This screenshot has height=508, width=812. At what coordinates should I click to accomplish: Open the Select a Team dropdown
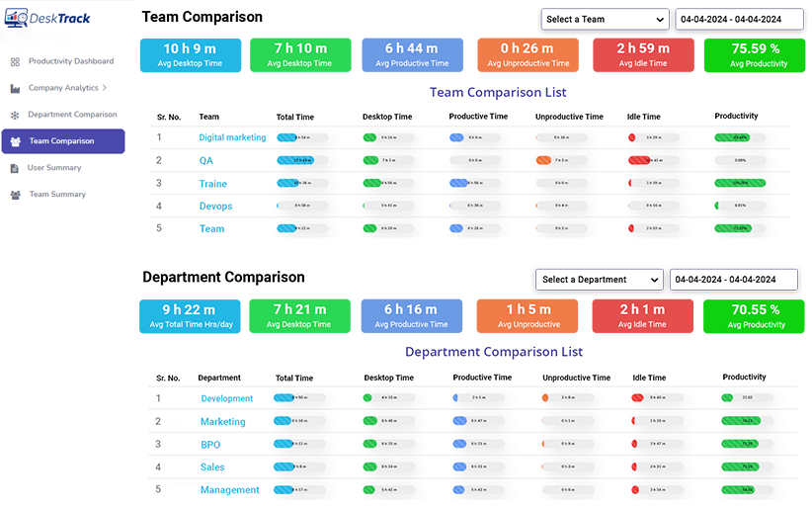[x=605, y=19]
